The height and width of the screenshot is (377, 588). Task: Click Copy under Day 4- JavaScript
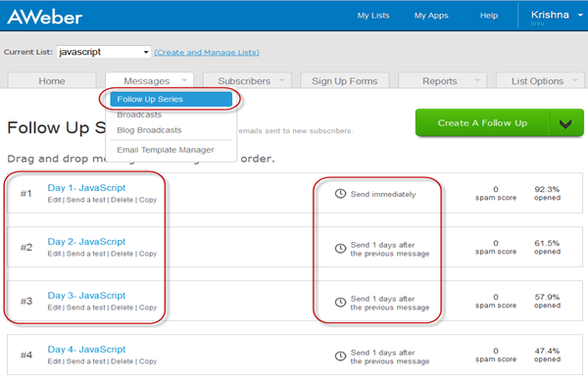tap(148, 362)
